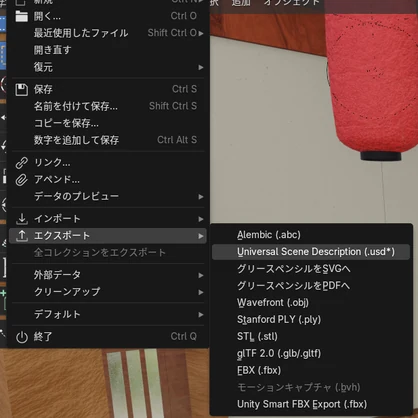The image size is (418, 418).
Task: Click the power icon beside 終了
Action: (22, 337)
